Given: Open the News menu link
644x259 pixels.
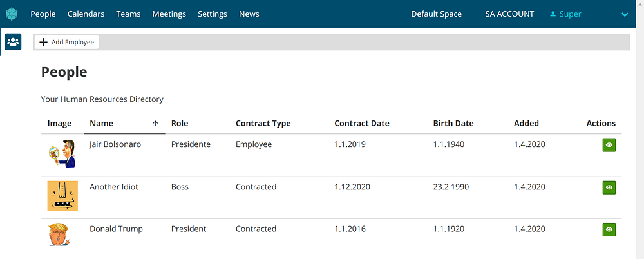Looking at the screenshot, I should pyautogui.click(x=249, y=14).
